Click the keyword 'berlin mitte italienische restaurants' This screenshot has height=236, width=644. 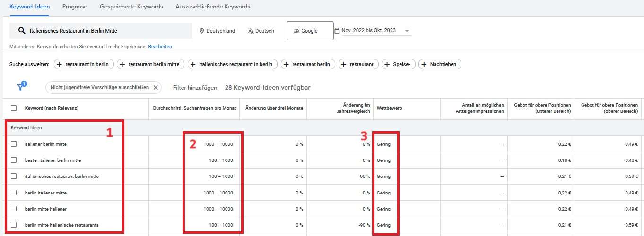pos(62,225)
